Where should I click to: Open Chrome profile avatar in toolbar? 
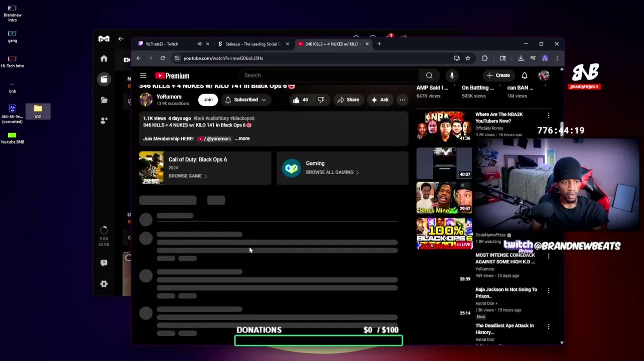(545, 58)
